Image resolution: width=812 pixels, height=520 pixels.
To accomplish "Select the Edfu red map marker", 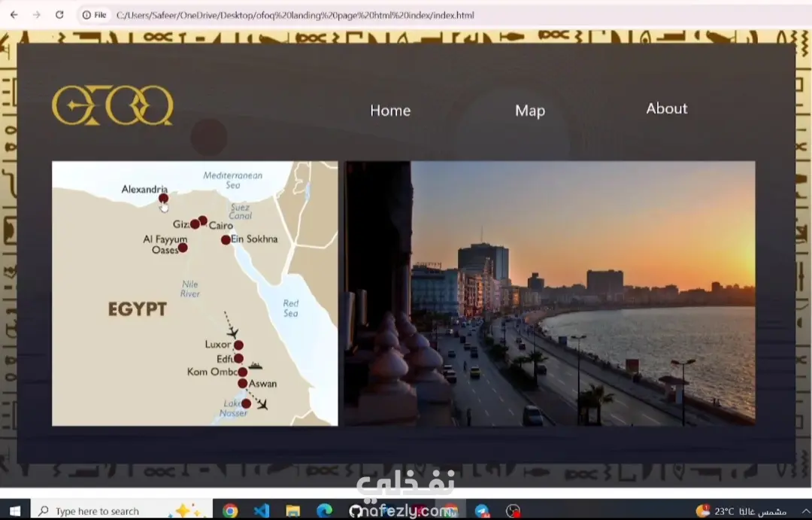I will tap(238, 358).
